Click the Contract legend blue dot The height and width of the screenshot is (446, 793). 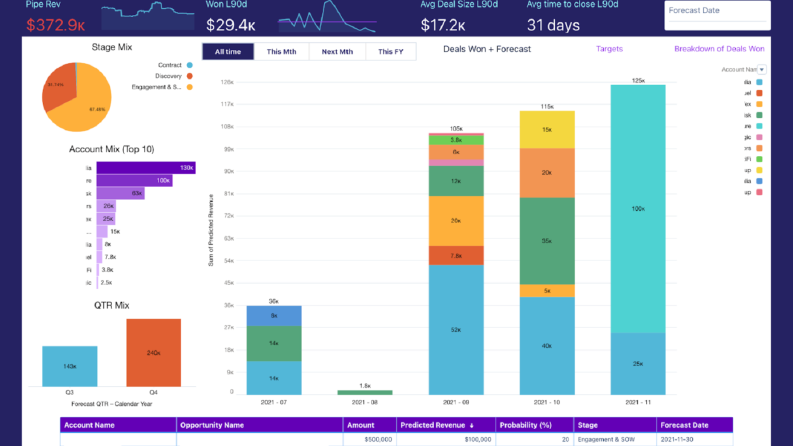190,65
